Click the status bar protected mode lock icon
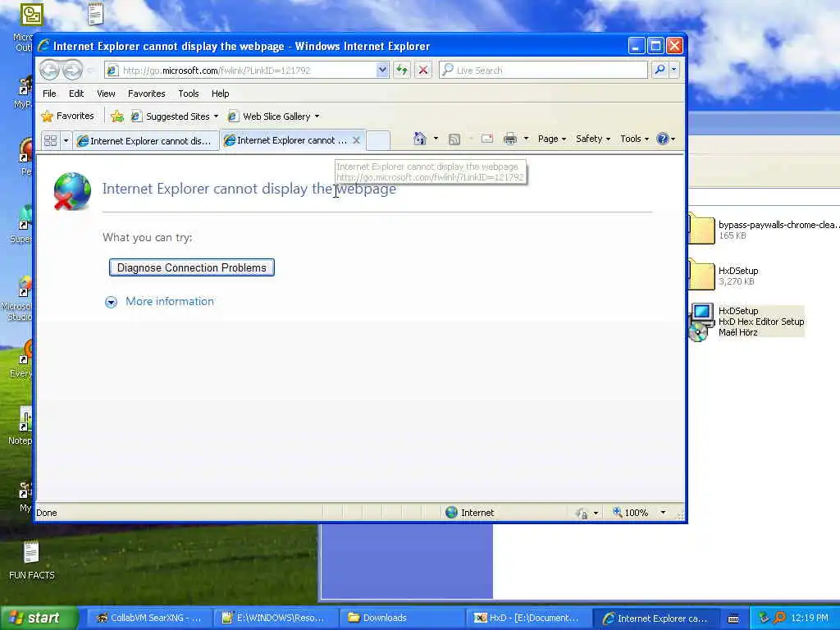Image resolution: width=840 pixels, height=630 pixels. point(582,514)
